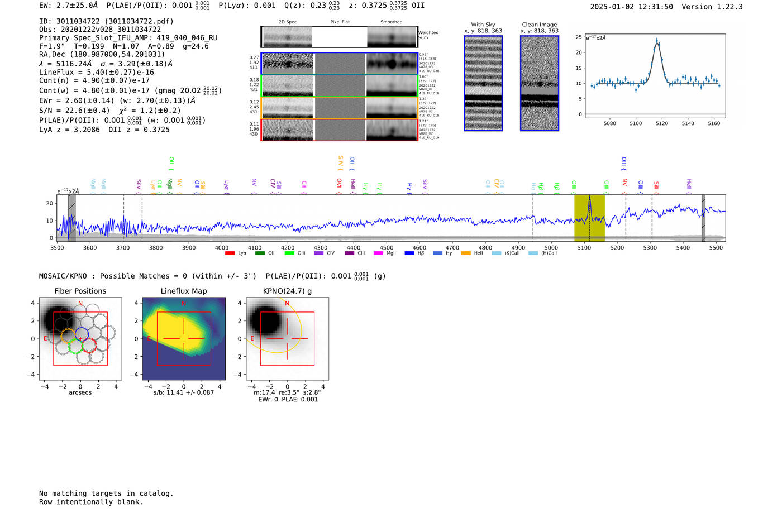
Task: Select the green-bordered fiber spectrum row
Action: pyautogui.click(x=339, y=86)
